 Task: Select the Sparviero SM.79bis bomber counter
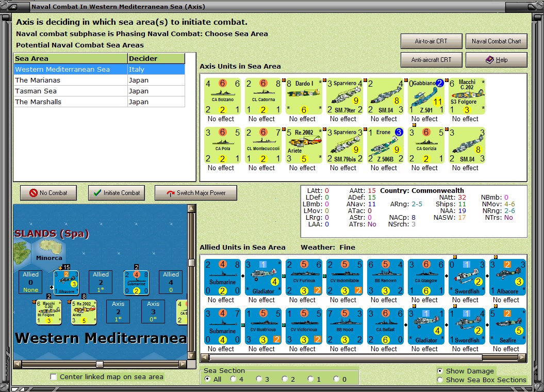click(345, 145)
